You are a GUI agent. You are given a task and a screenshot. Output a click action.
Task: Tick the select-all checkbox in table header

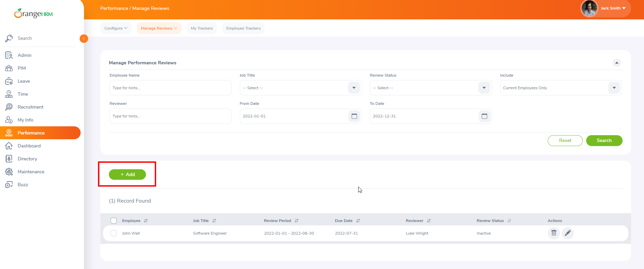click(x=114, y=221)
